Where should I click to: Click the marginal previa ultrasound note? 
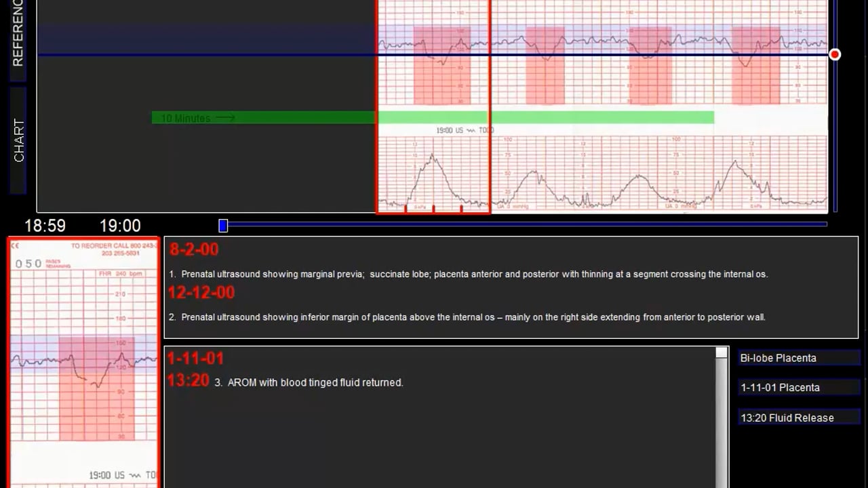(468, 274)
